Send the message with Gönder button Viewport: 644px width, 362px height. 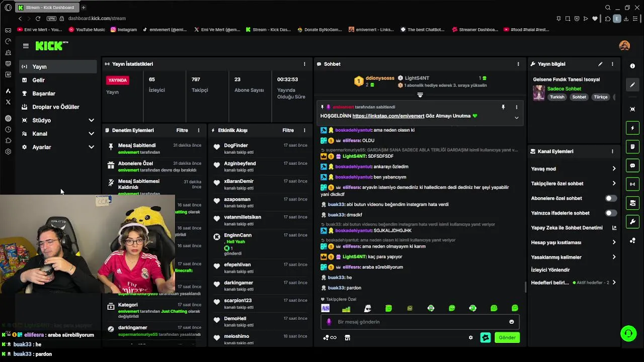click(x=507, y=338)
